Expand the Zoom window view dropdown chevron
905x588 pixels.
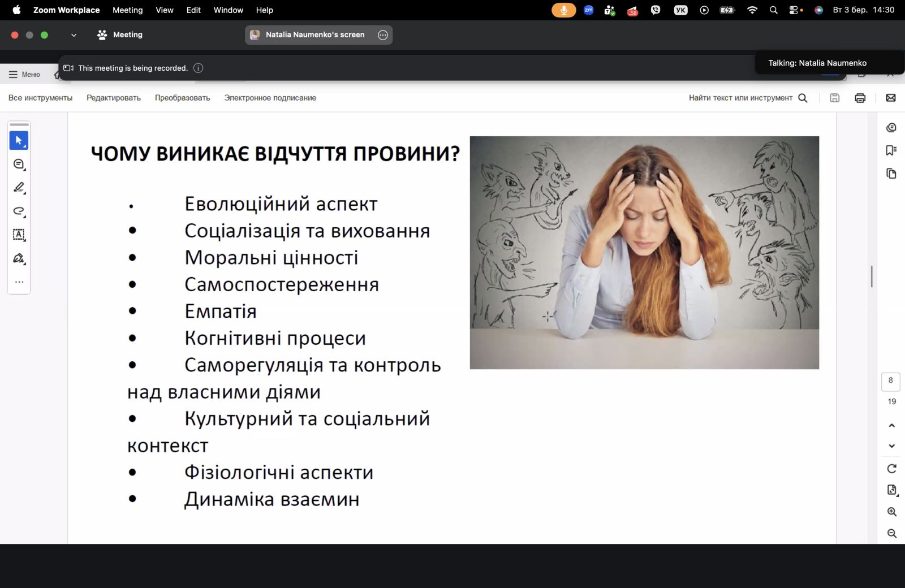coord(74,35)
